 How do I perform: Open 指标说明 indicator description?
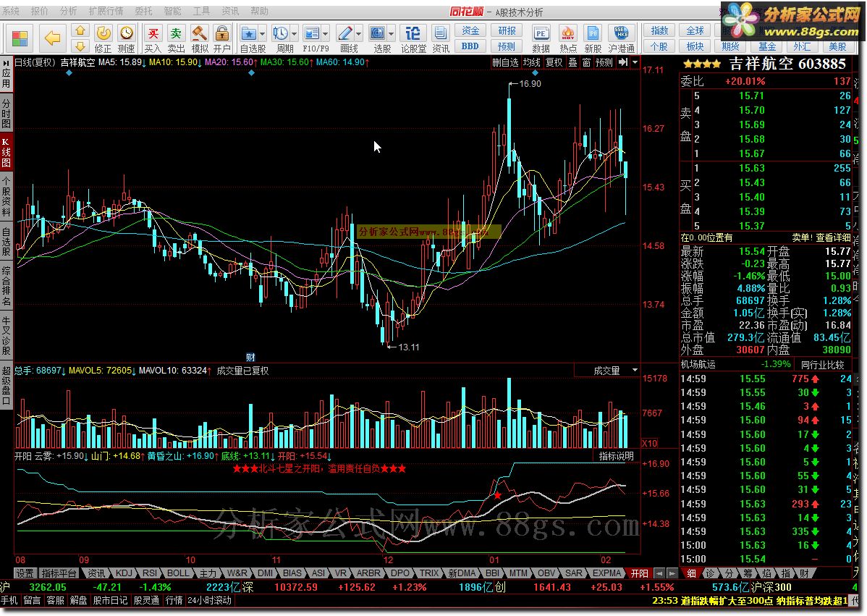(x=617, y=456)
